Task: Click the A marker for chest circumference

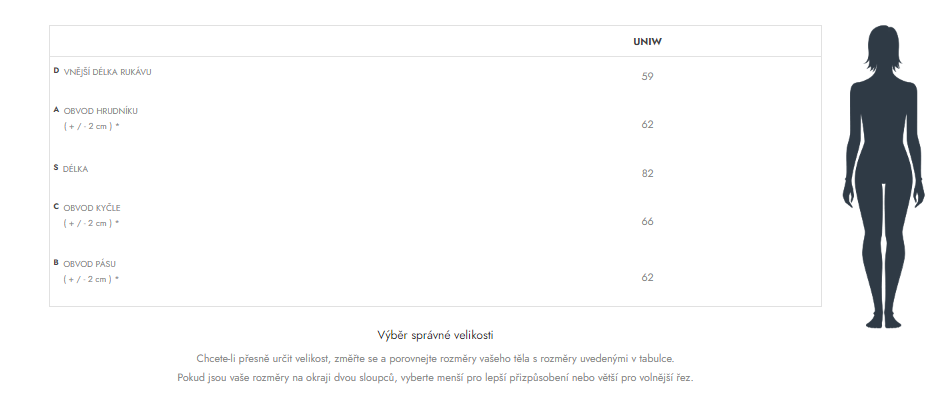Action: [x=57, y=110]
